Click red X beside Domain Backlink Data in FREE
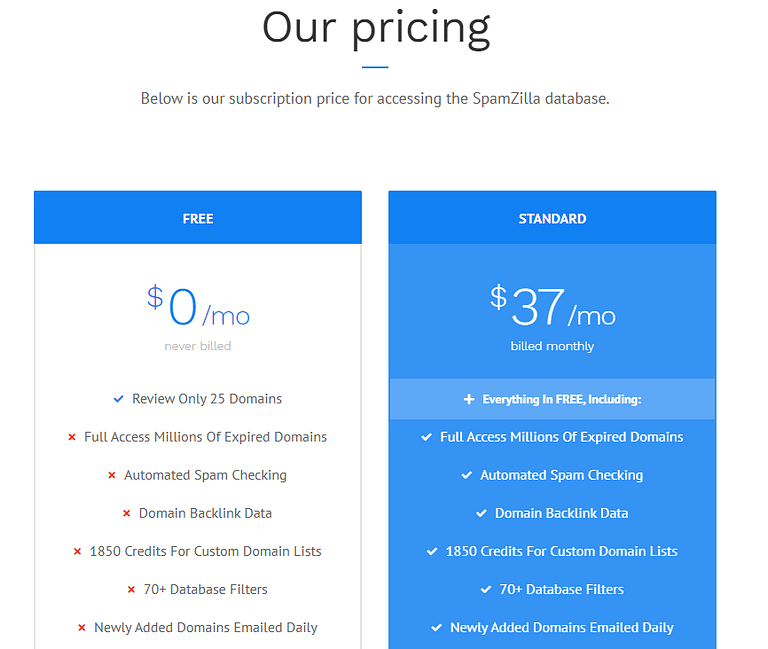 coord(126,514)
